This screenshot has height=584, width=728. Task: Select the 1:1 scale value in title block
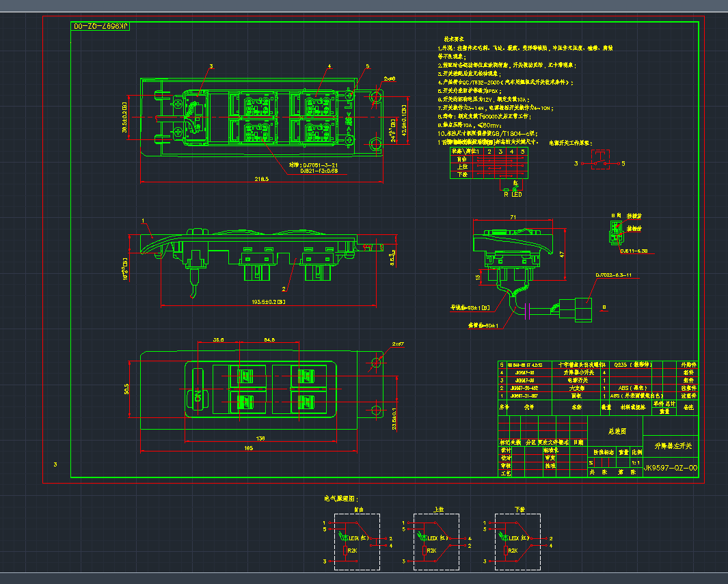pos(636,462)
